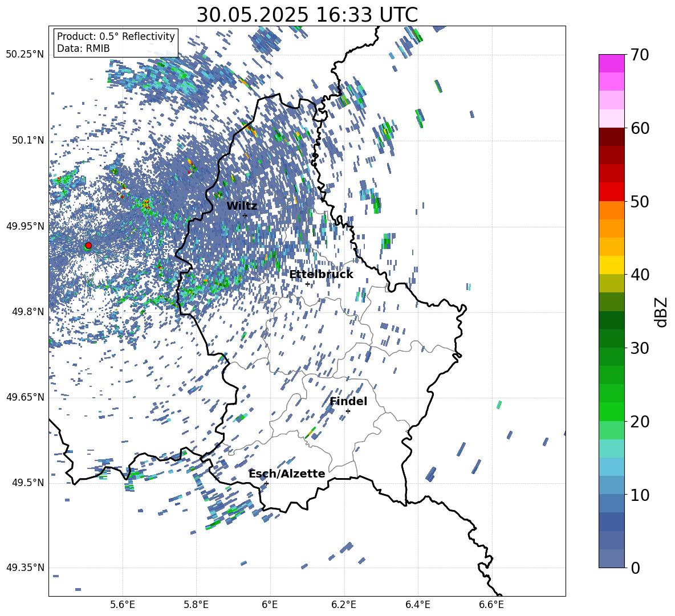675x616 pixels.
Task: Click the cross marker at Esch/Alzette
Action: tap(266, 483)
